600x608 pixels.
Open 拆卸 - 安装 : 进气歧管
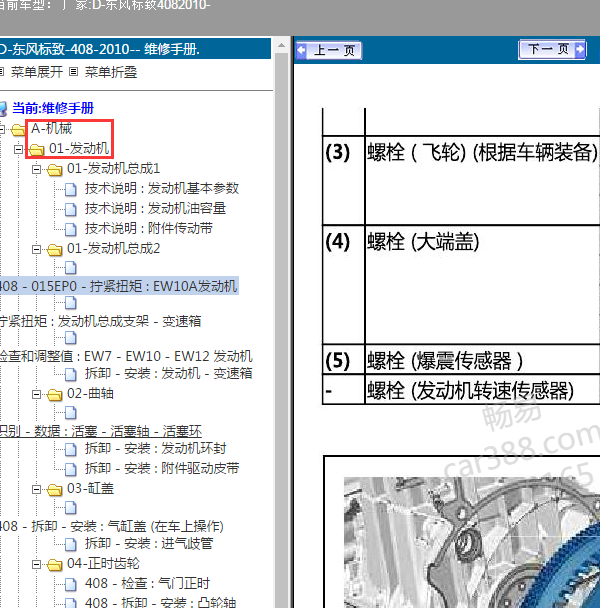click(149, 543)
